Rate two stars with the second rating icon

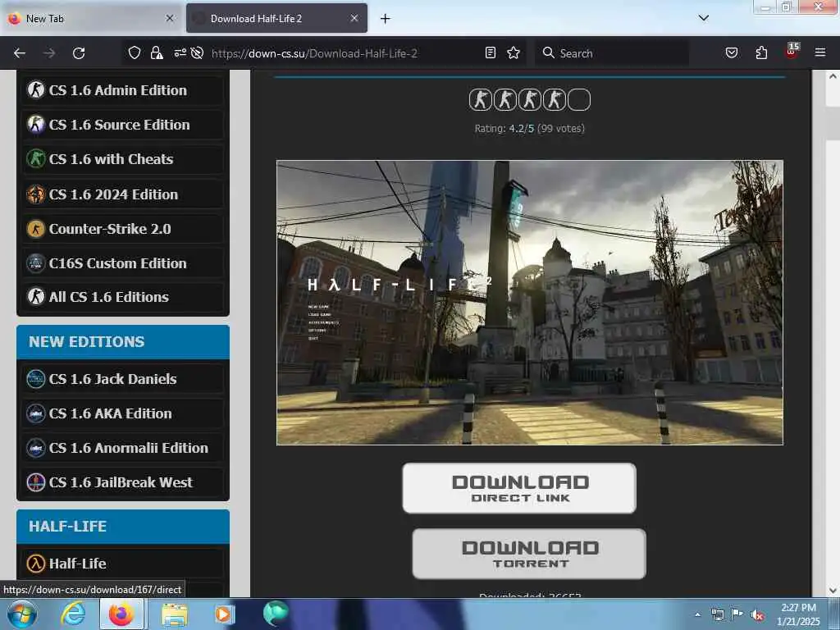tap(505, 99)
